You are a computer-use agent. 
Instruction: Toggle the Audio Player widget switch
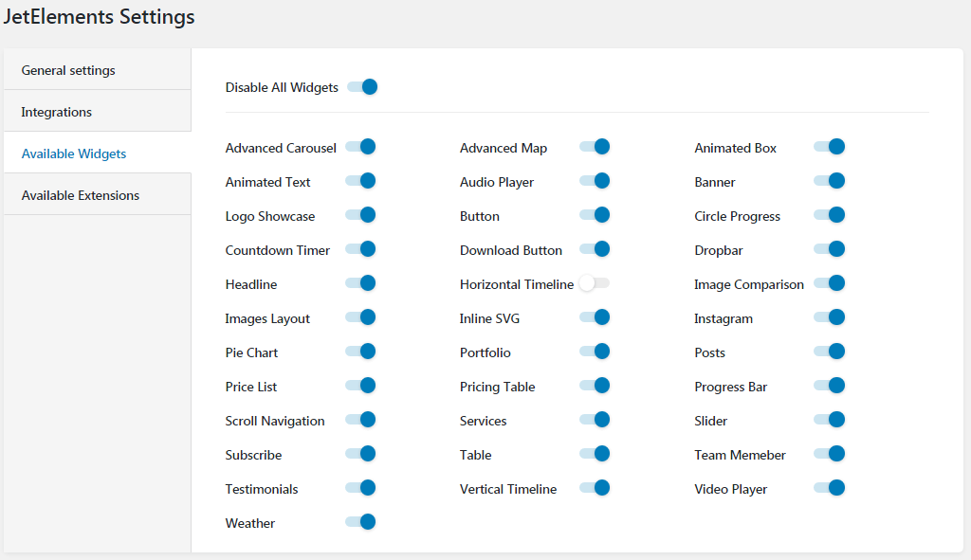tap(595, 181)
